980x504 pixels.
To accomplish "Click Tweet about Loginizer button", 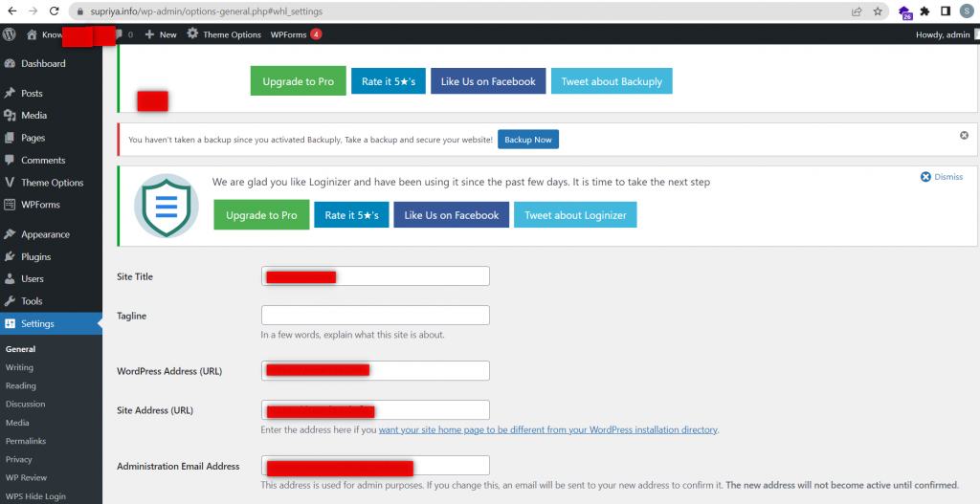I will 575,215.
